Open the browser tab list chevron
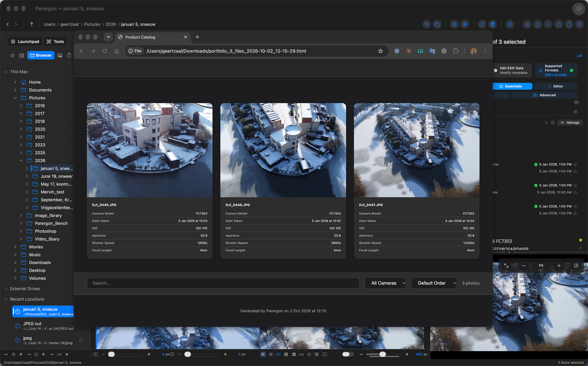Image resolution: width=588 pixels, height=366 pixels. pyautogui.click(x=108, y=37)
